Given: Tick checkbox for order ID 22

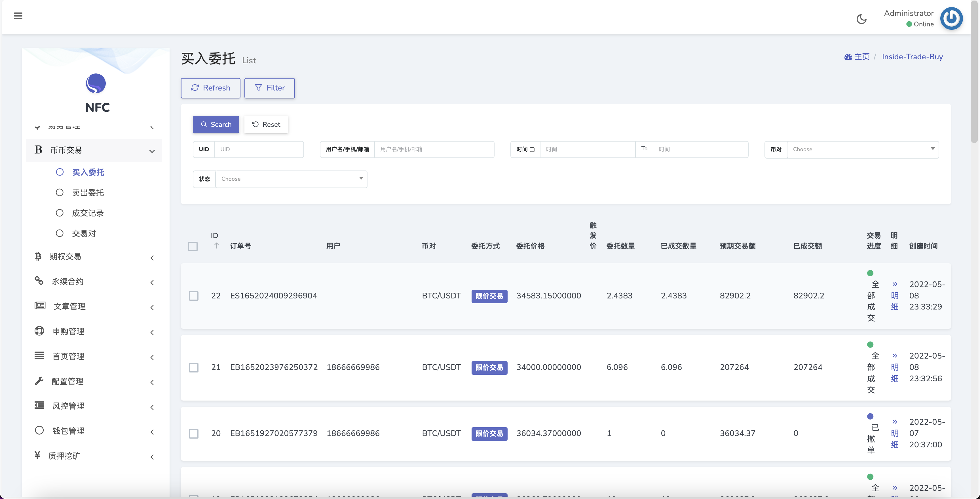Looking at the screenshot, I should pyautogui.click(x=194, y=296).
